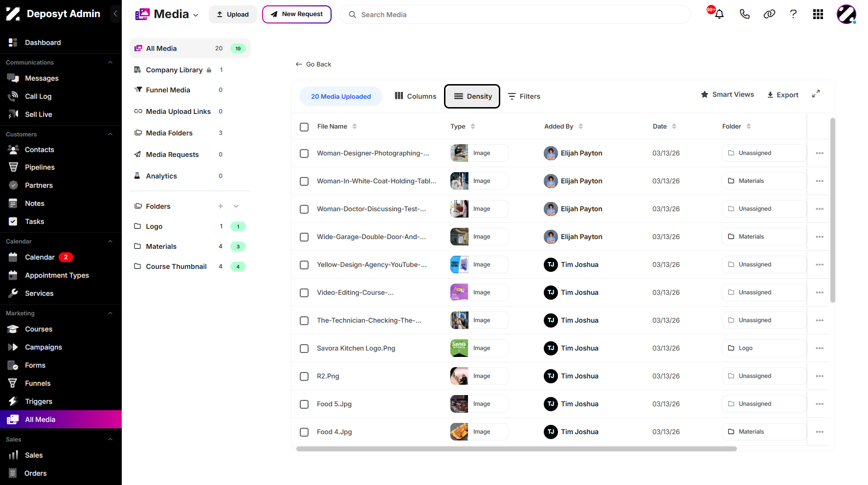868x485 pixels.
Task: Collapse the sidebar with the arrow icon
Action: pos(115,14)
